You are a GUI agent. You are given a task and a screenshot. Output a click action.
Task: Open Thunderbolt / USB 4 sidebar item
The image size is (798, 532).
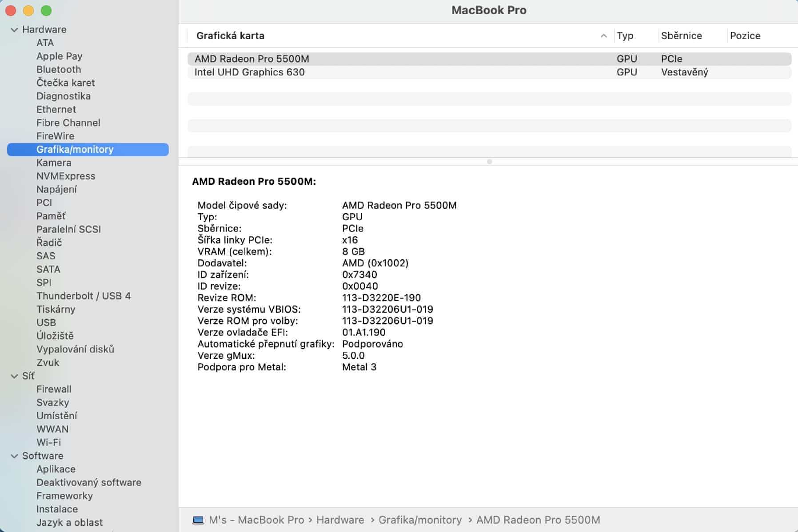click(84, 296)
